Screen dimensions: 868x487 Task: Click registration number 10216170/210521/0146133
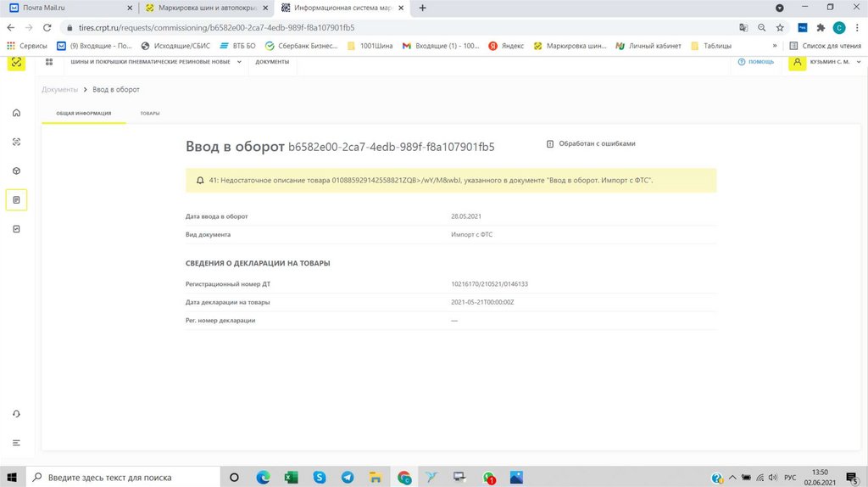click(489, 284)
